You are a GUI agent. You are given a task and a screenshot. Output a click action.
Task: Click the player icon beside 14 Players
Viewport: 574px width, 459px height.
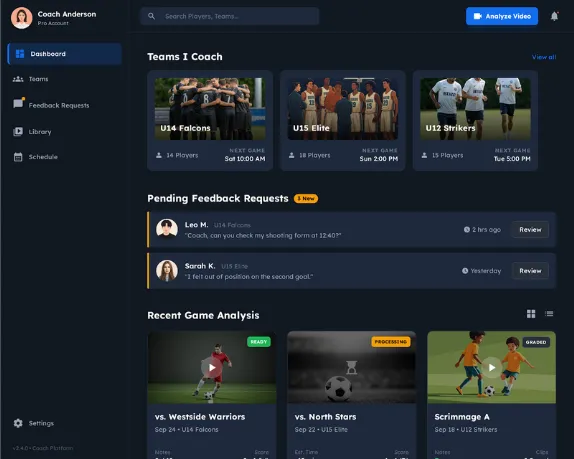coord(159,155)
